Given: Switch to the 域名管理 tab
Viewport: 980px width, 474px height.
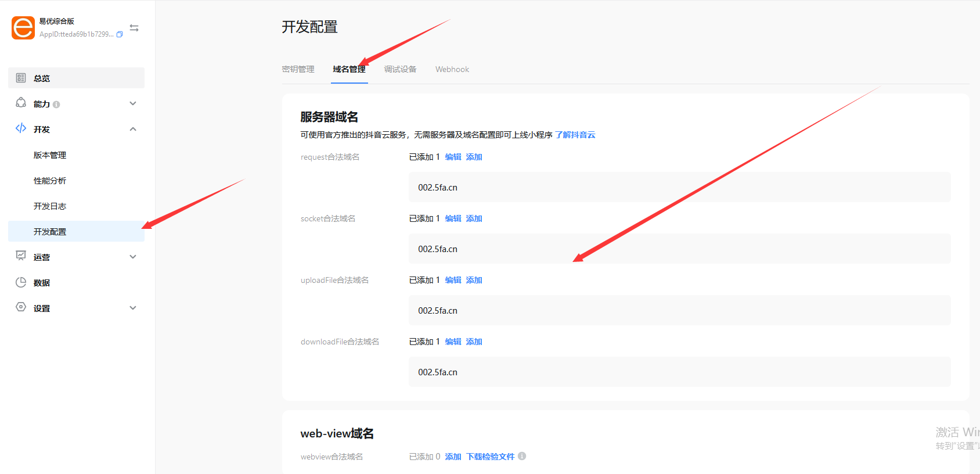Looking at the screenshot, I should coord(350,69).
